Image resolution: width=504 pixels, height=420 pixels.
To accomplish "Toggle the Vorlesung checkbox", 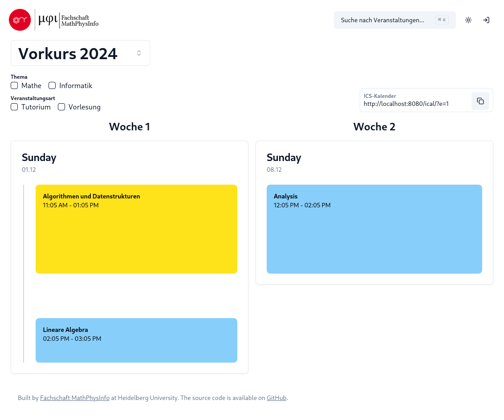I will (x=61, y=107).
